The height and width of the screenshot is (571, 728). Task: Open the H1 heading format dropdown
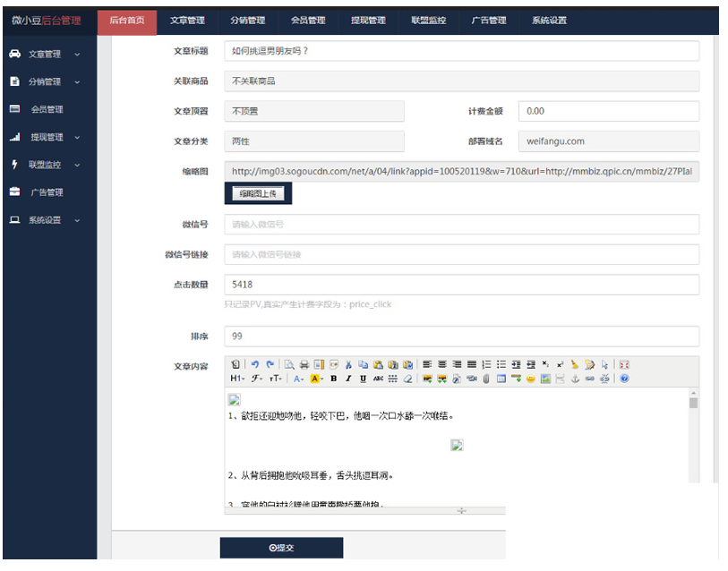point(236,379)
